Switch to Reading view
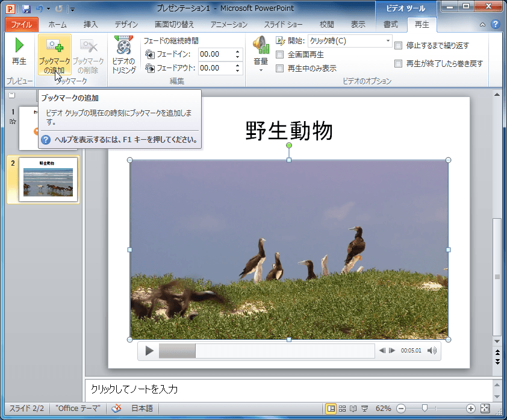Image resolution: width=507 pixels, height=420 pixels. 353,409
